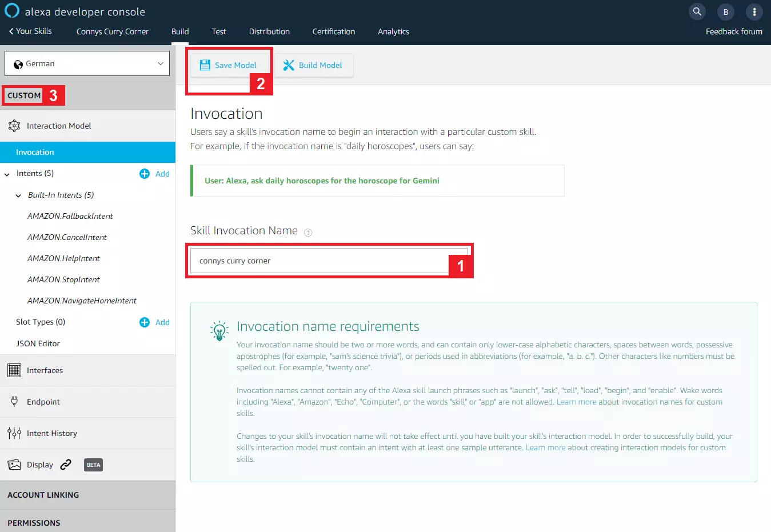Viewport: 771px width, 532px height.
Task: Click the Display picture icon
Action: 14,465
